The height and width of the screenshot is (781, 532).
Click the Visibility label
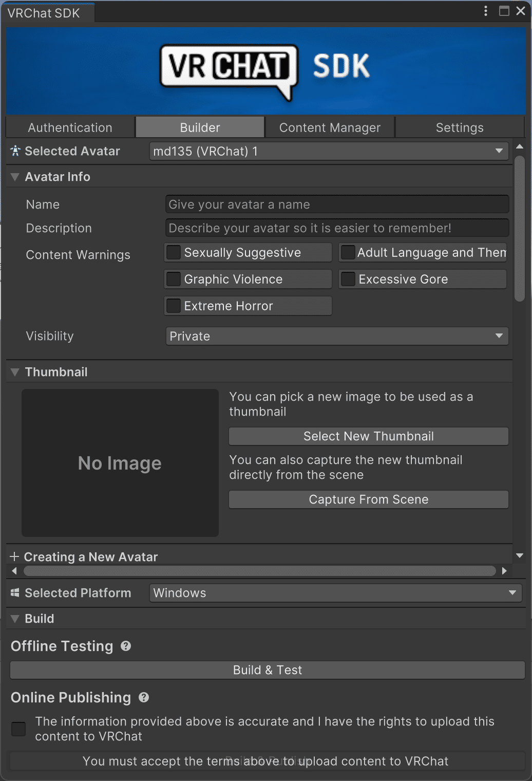(x=50, y=336)
